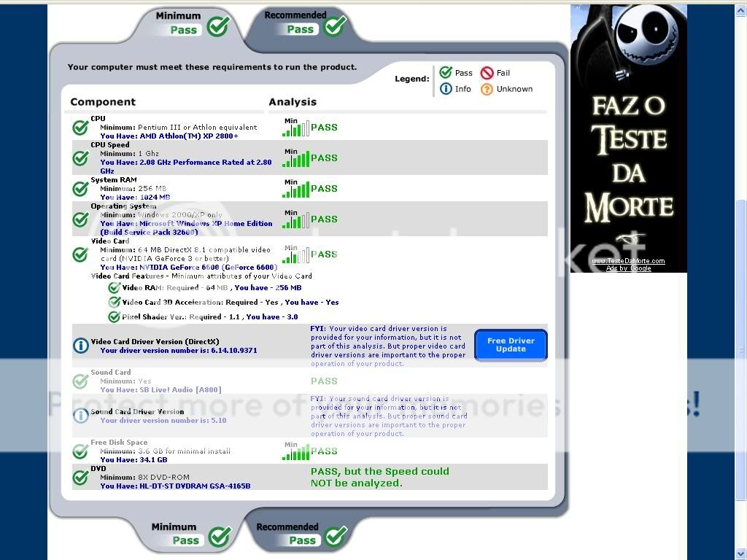Click the Sound Card pass checkmark icon
Viewport: 747px width, 560px height.
tap(80, 381)
